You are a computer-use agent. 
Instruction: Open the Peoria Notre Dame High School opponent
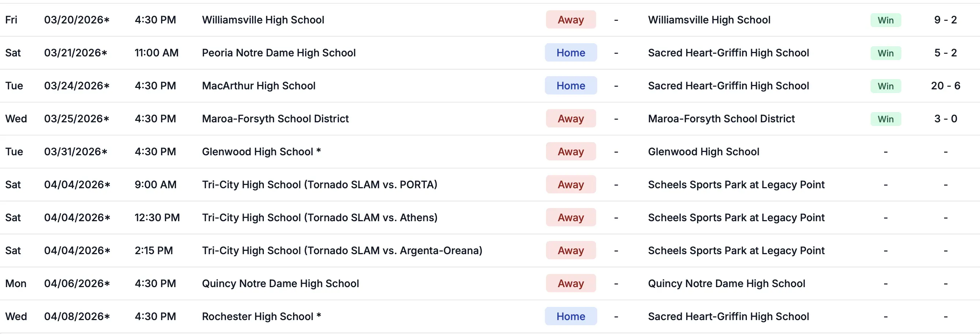(278, 53)
